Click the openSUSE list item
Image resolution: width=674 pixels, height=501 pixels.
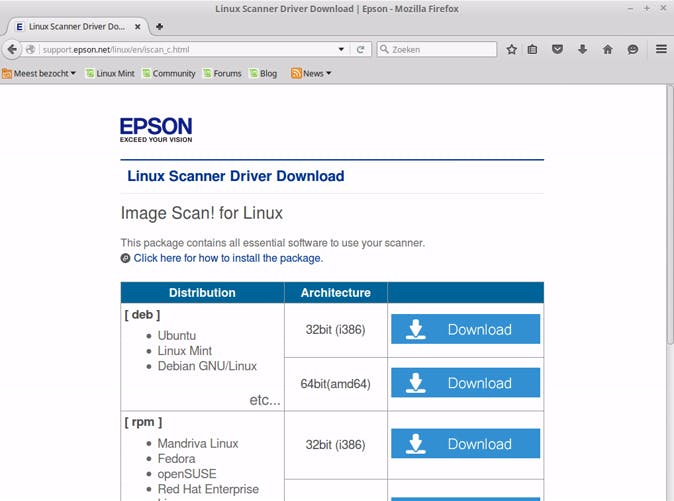pos(187,474)
